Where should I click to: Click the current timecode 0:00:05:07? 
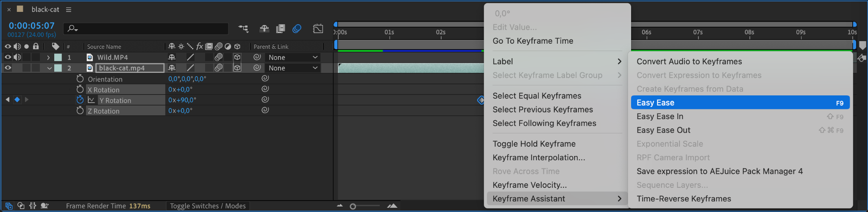tap(32, 26)
